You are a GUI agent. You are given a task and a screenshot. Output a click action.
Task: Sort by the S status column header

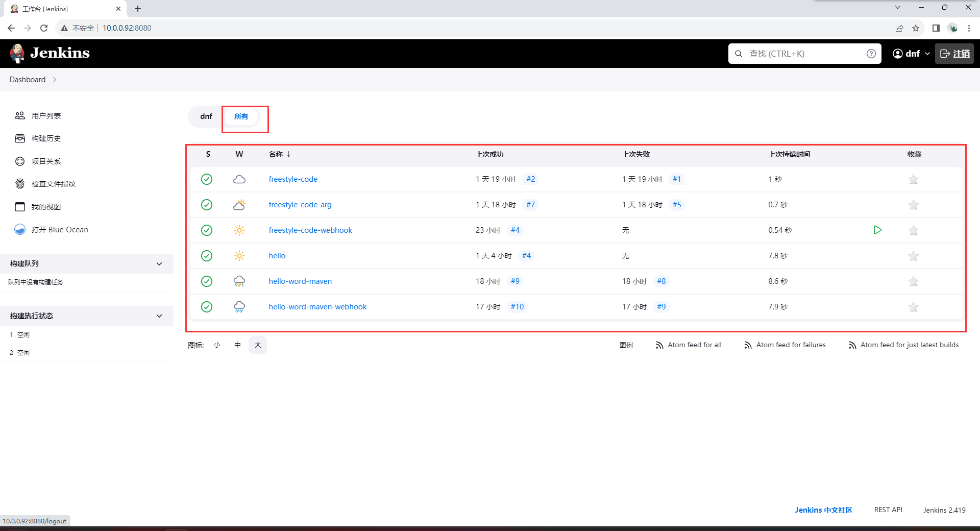pos(208,154)
